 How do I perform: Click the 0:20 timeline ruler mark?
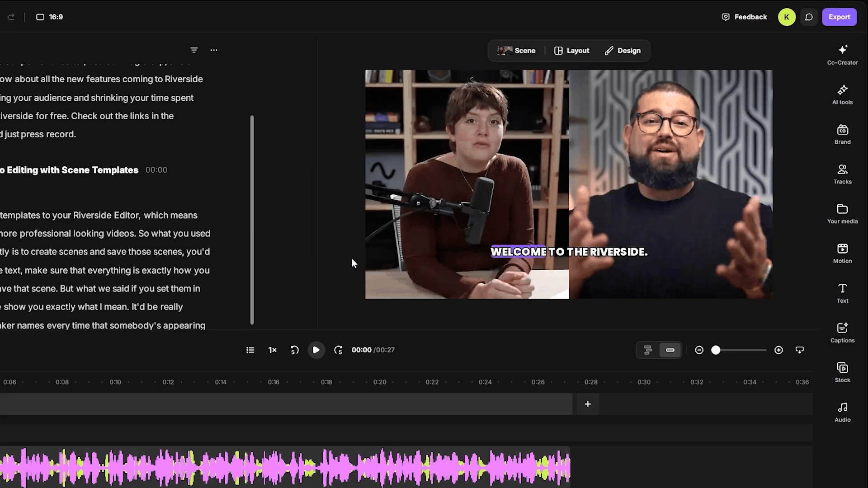(379, 382)
